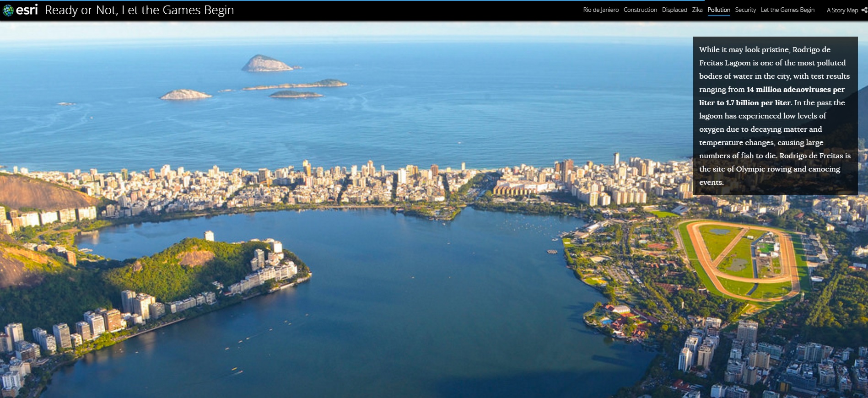
Task: Click the 'Ready or Not, Let the Games Begin' title
Action: point(139,10)
